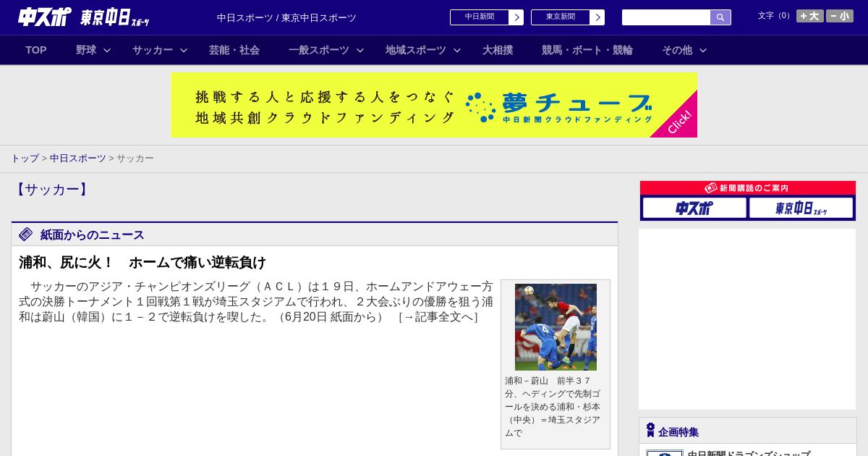This screenshot has width=868, height=456.
Task: Open the 中日新聞 link button
Action: [480, 17]
